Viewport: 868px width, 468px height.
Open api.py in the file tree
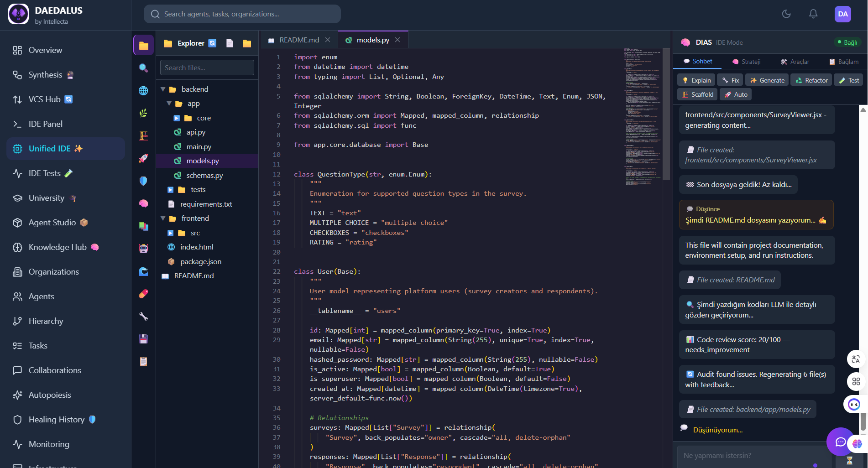click(x=207, y=132)
